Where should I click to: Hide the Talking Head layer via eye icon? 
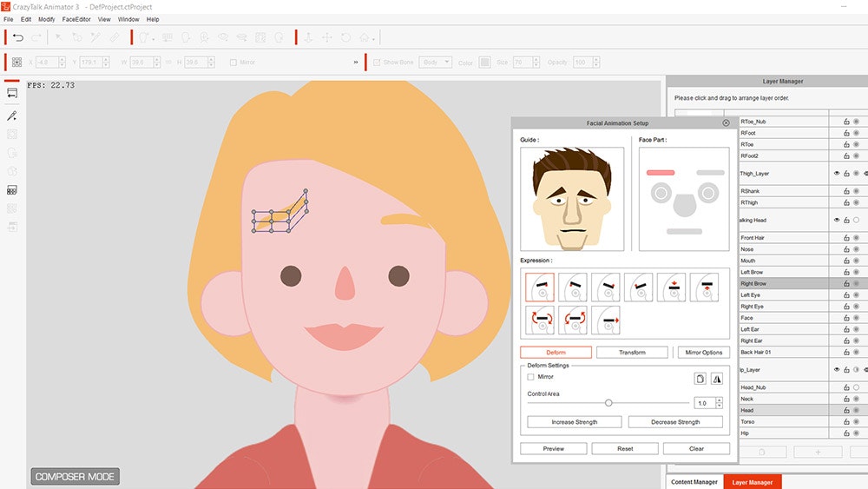click(837, 221)
